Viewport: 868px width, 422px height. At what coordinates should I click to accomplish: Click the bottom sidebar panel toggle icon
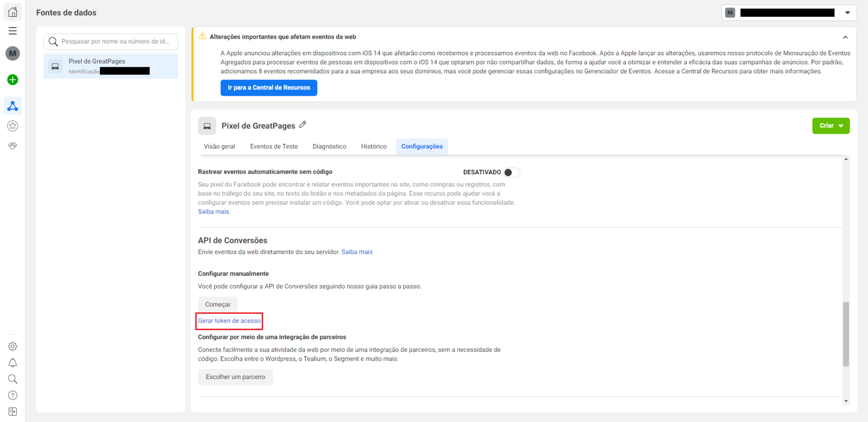tap(12, 412)
